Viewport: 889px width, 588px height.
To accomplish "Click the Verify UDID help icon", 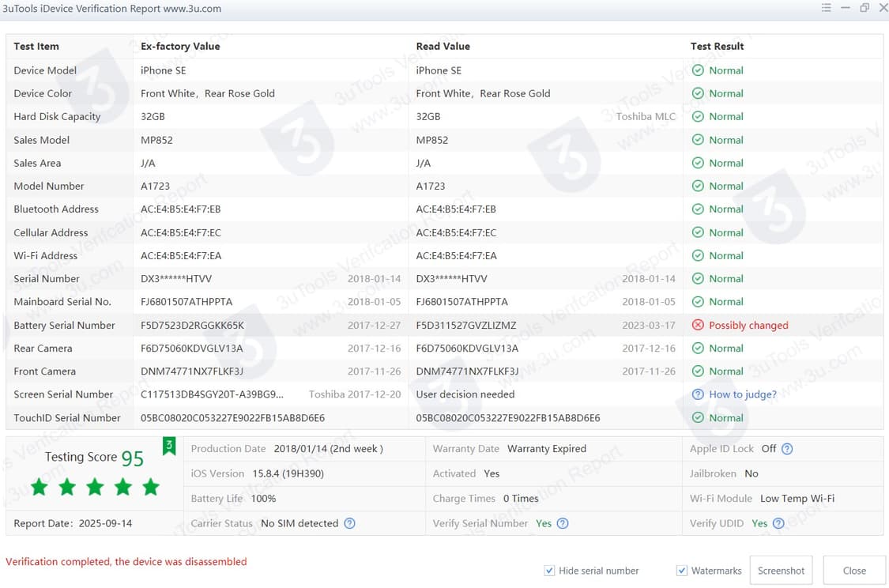I will point(778,523).
